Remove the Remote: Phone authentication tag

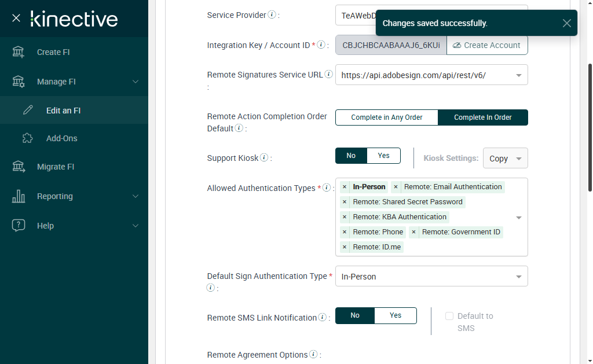coord(345,232)
